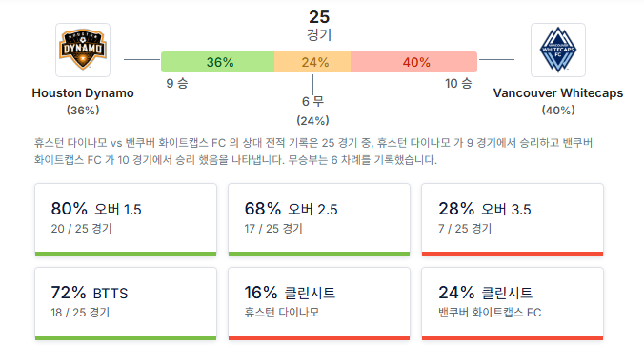
Task: Select the green 36% win bar segment
Action: (x=217, y=62)
